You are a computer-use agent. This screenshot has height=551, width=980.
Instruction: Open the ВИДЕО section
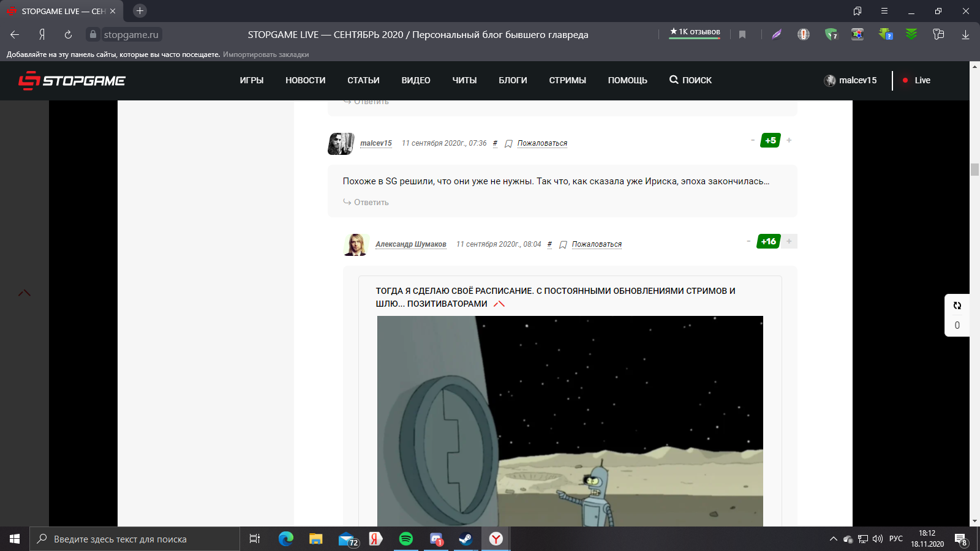pyautogui.click(x=416, y=80)
